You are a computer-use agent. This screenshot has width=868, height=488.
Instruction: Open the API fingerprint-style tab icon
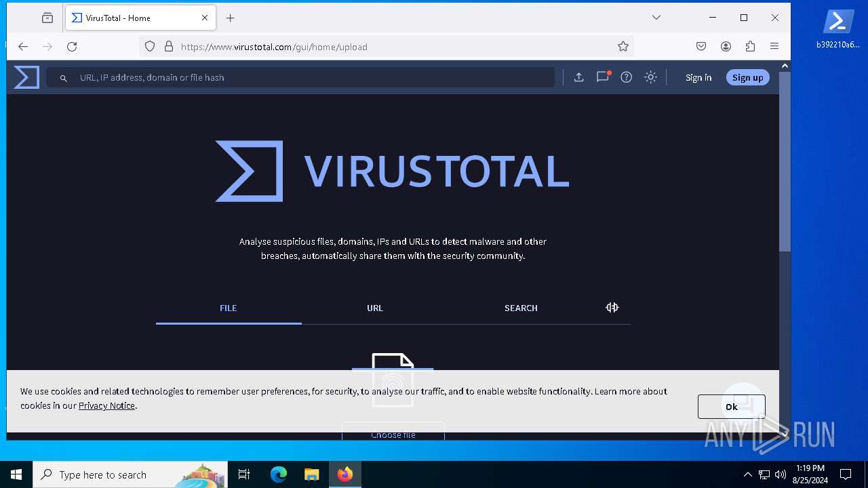click(x=612, y=308)
